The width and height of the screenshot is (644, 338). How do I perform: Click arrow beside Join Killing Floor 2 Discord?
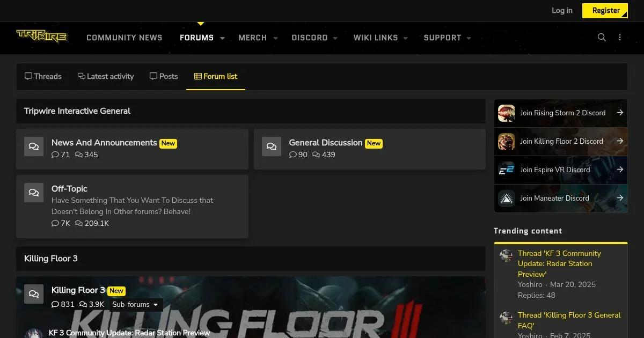[620, 141]
